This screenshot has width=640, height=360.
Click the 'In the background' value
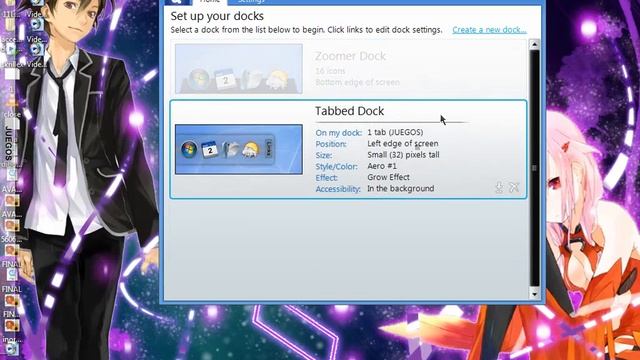pyautogui.click(x=400, y=189)
